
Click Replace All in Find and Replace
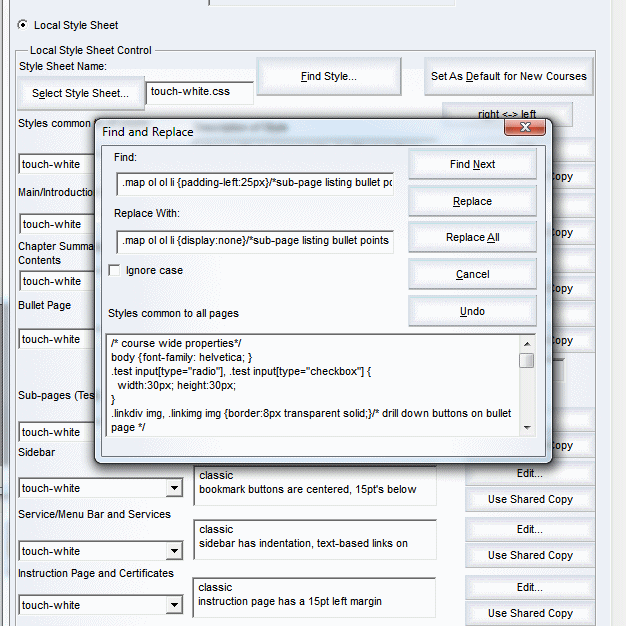[x=472, y=237]
